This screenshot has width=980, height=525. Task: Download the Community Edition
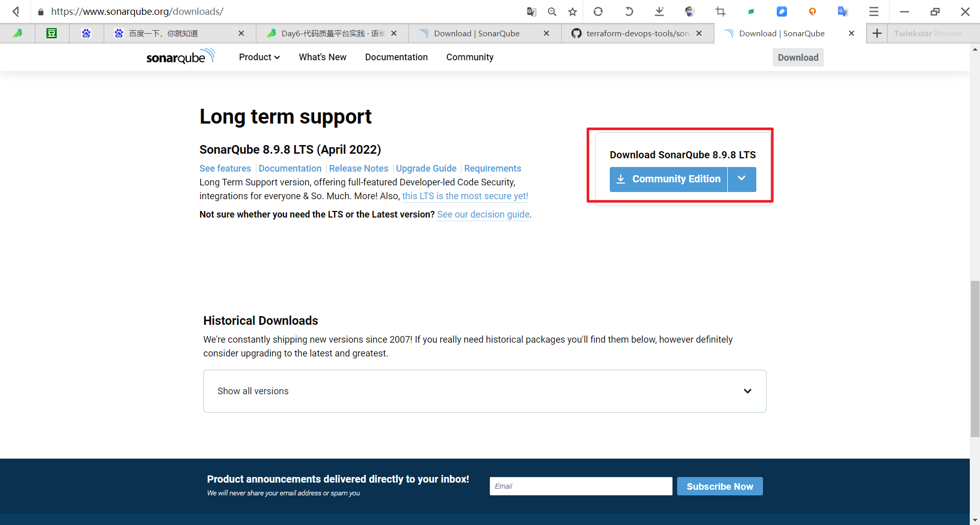point(668,179)
